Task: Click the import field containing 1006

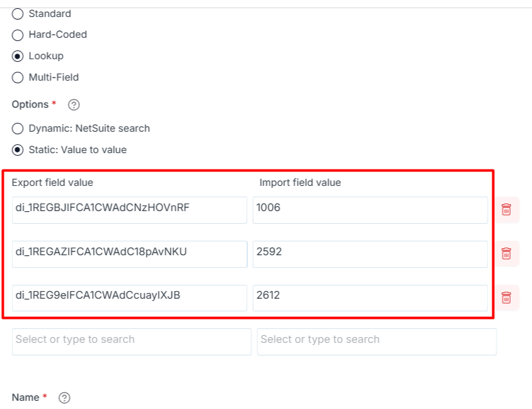Action: click(370, 210)
